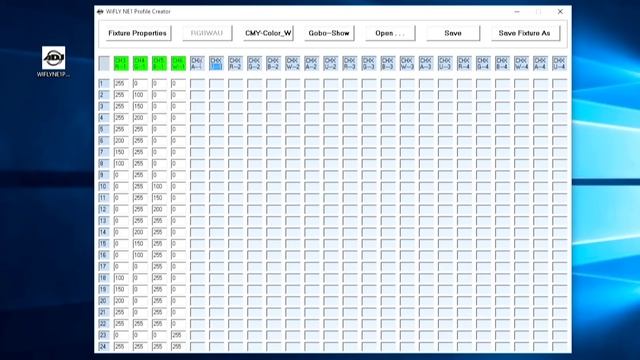Click the greyed-out RGBWAU button

(207, 33)
